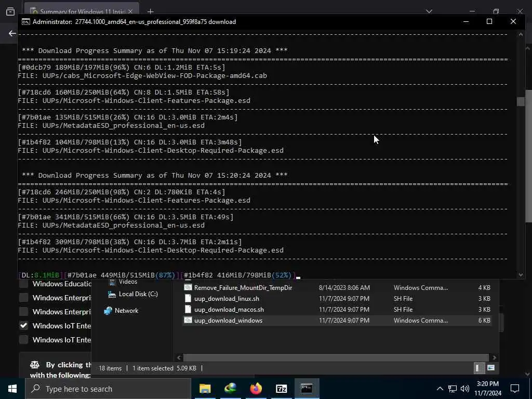Click the uup_download_windows file name

point(229,320)
